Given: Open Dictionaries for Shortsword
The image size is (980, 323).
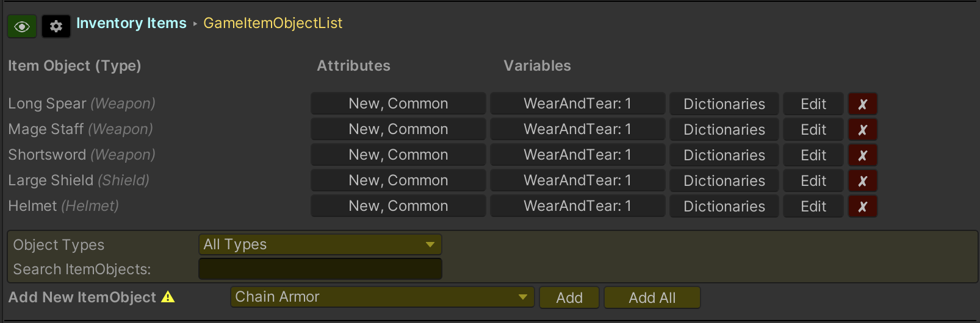Looking at the screenshot, I should tap(724, 155).
